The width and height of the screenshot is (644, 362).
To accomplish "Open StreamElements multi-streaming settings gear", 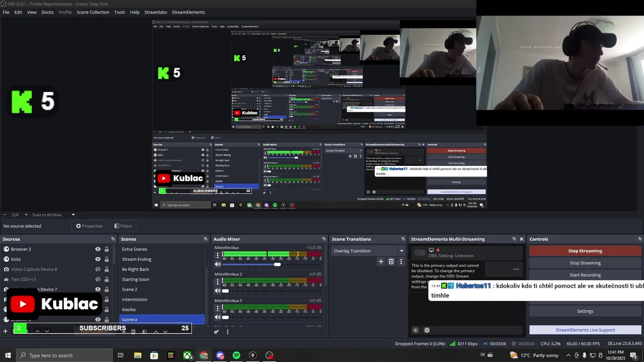I will pyautogui.click(x=427, y=330).
